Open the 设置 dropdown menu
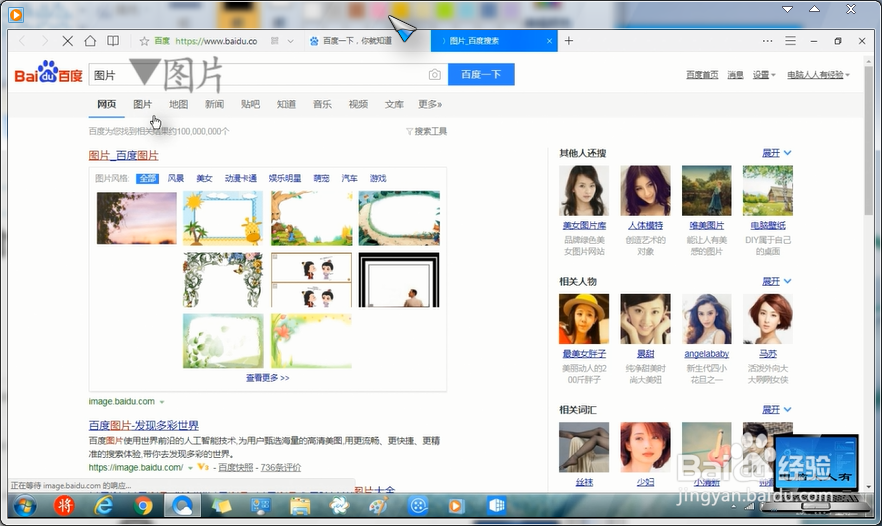Viewport: 882px width, 526px height. click(764, 75)
